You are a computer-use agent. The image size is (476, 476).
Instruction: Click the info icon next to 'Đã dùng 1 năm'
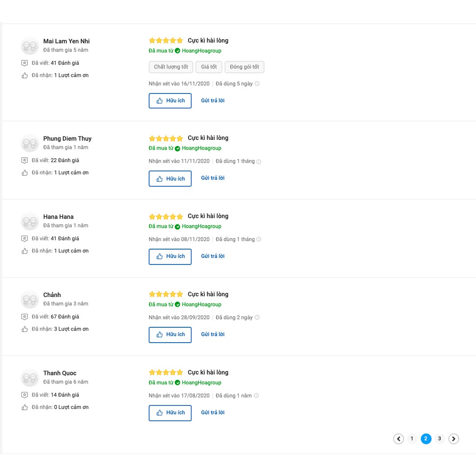point(256,396)
